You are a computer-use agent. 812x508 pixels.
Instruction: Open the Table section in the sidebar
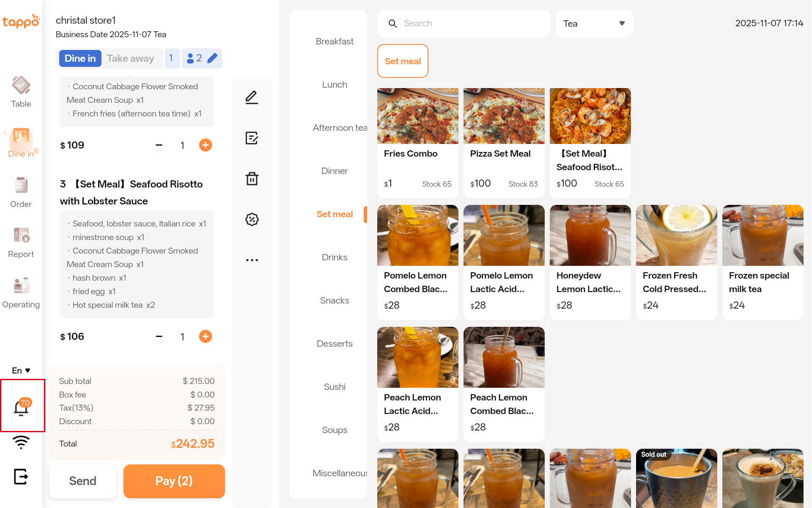click(21, 92)
